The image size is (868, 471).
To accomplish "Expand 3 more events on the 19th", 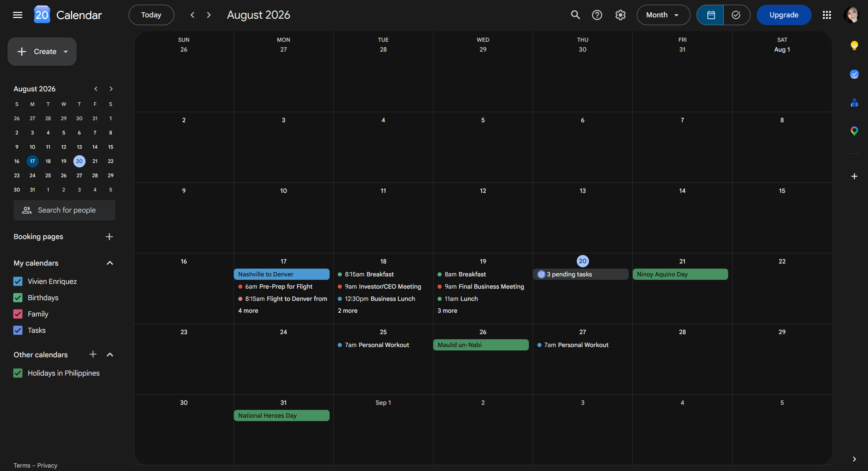I will 447,311.
